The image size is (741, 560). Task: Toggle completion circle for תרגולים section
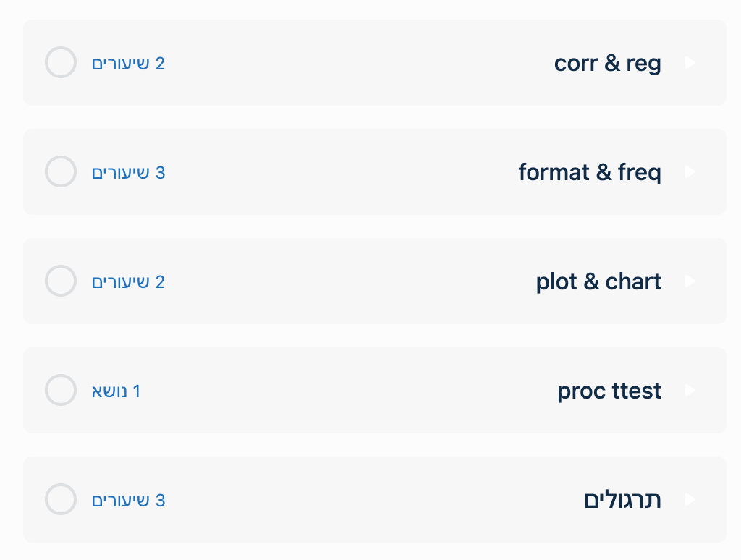[x=61, y=499]
